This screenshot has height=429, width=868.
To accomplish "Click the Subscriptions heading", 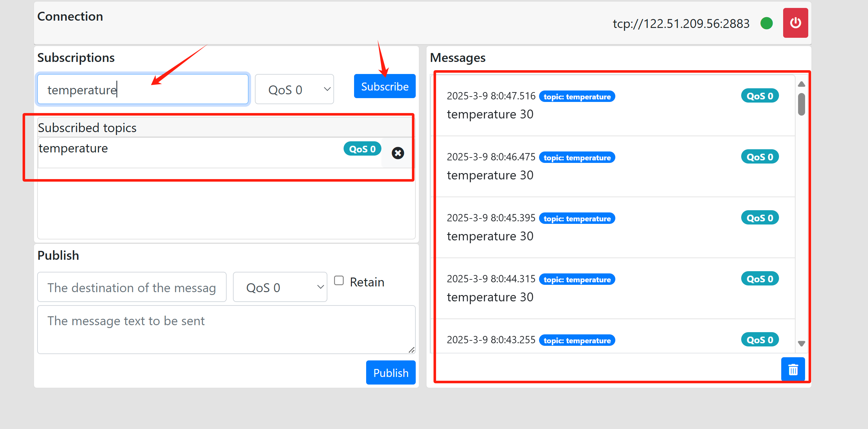I will click(x=76, y=57).
